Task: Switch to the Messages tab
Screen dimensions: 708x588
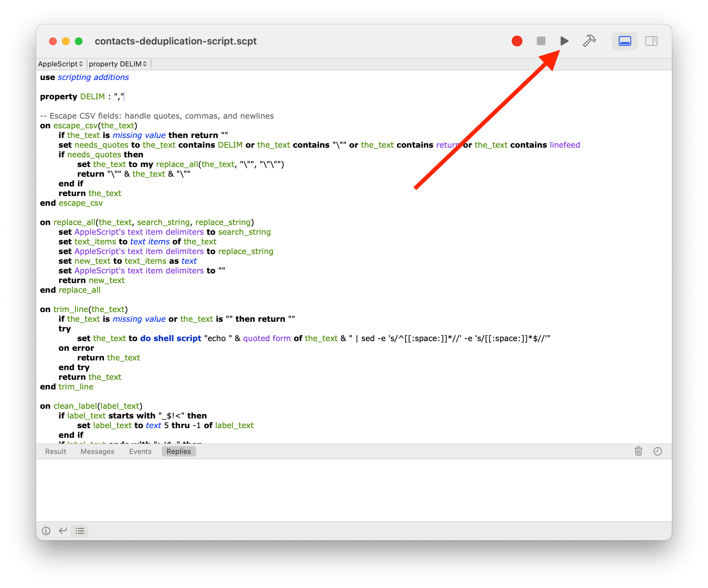Action: tap(97, 451)
